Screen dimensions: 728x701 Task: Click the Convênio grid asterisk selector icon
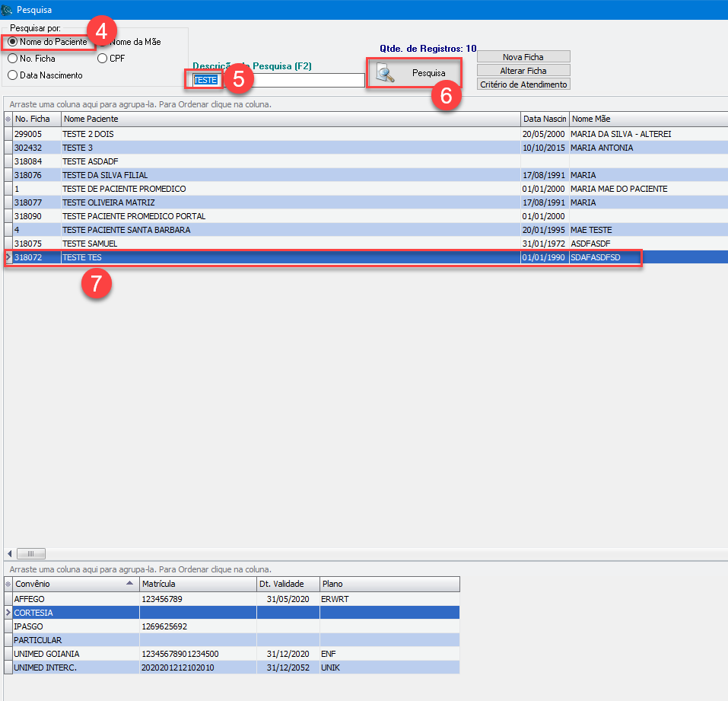(x=8, y=585)
